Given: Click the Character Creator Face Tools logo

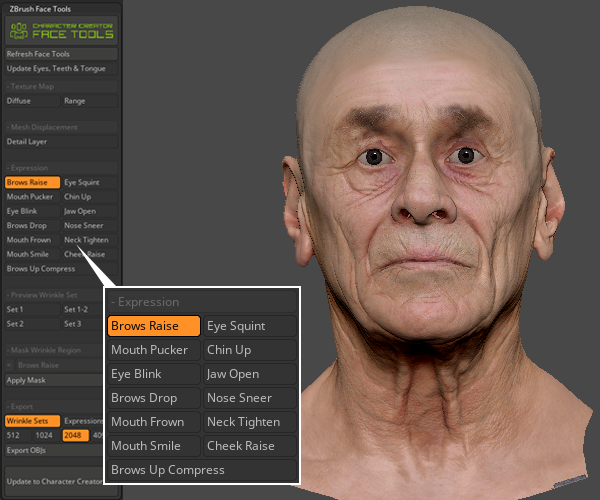Looking at the screenshot, I should 62,31.
